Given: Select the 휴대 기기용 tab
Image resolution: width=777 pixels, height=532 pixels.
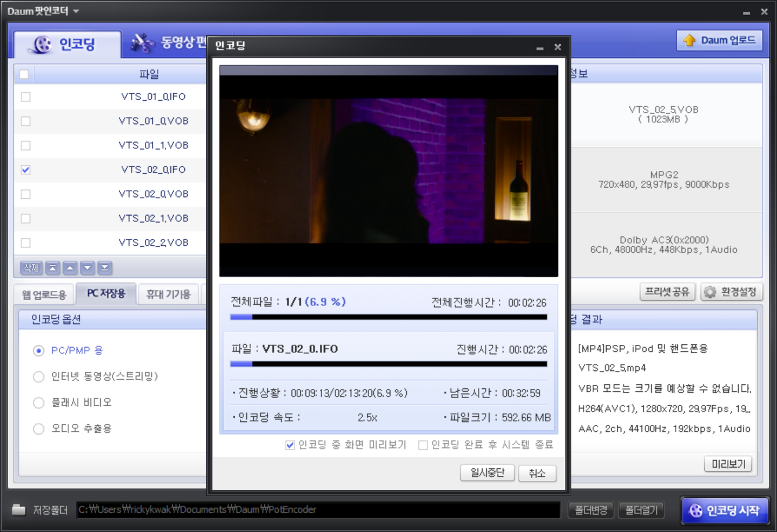Looking at the screenshot, I should click(168, 294).
